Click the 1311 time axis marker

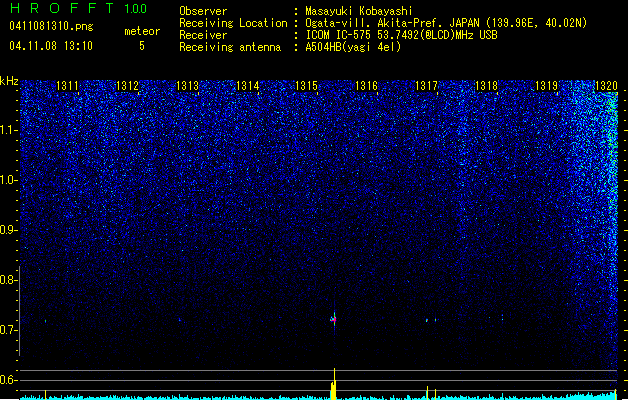[x=67, y=86]
